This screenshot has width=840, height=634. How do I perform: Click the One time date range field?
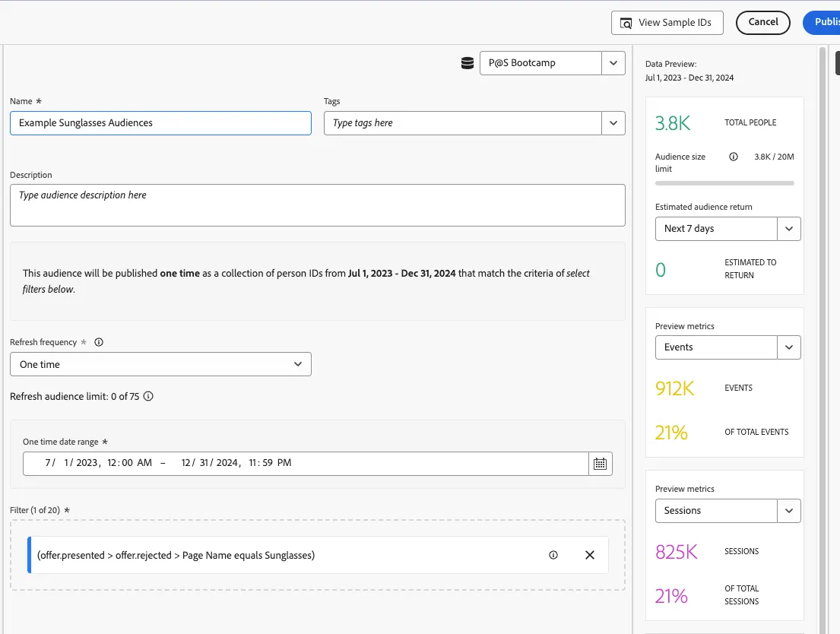coord(306,464)
